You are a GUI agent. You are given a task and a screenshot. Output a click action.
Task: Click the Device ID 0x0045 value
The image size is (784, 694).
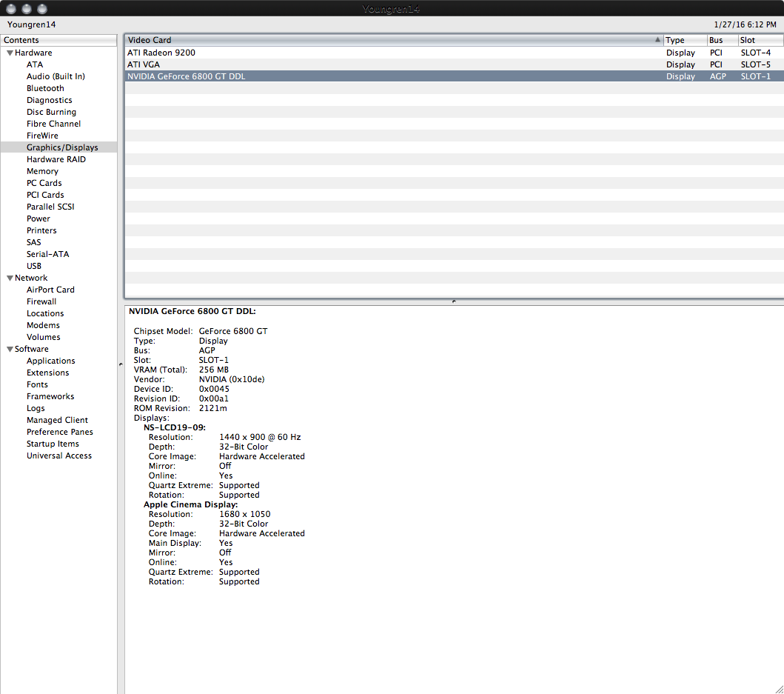(214, 390)
